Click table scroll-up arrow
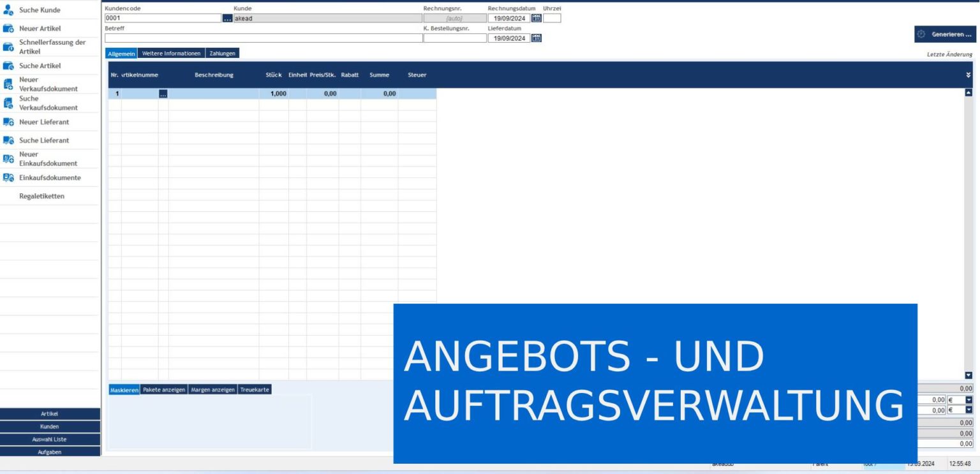The width and height of the screenshot is (980, 474). pos(969,93)
